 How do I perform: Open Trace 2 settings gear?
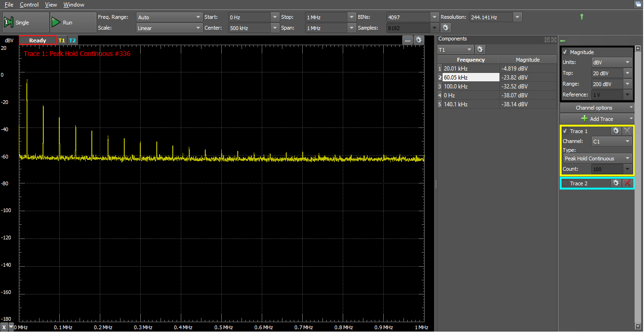pyautogui.click(x=616, y=183)
